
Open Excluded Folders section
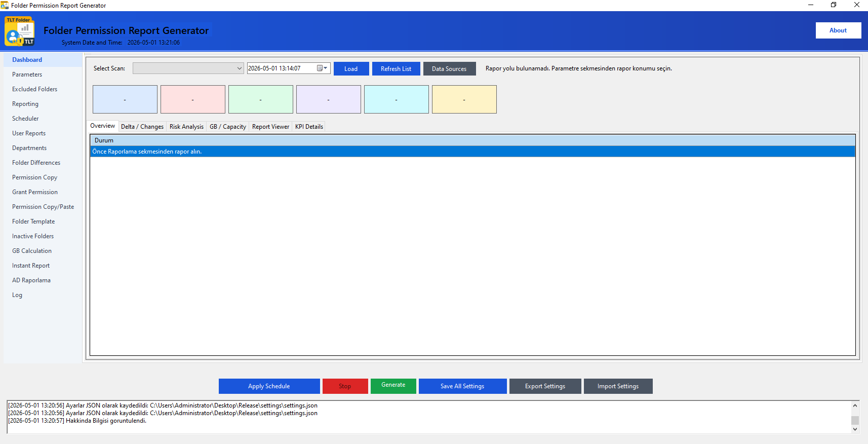click(x=43, y=89)
